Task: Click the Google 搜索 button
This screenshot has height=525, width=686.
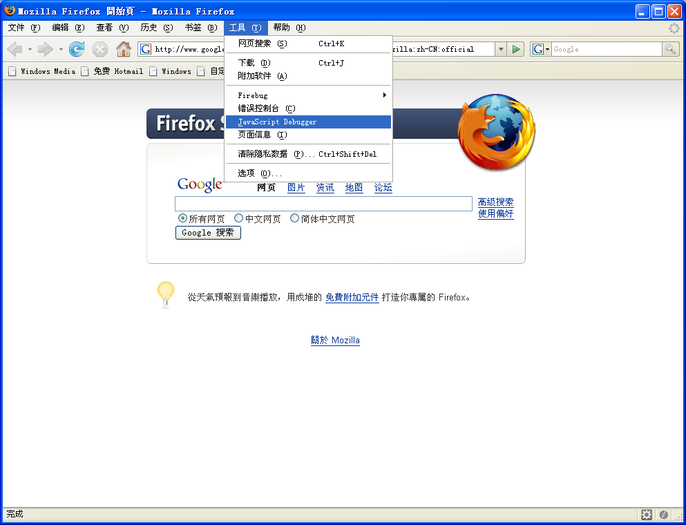Action: [208, 233]
